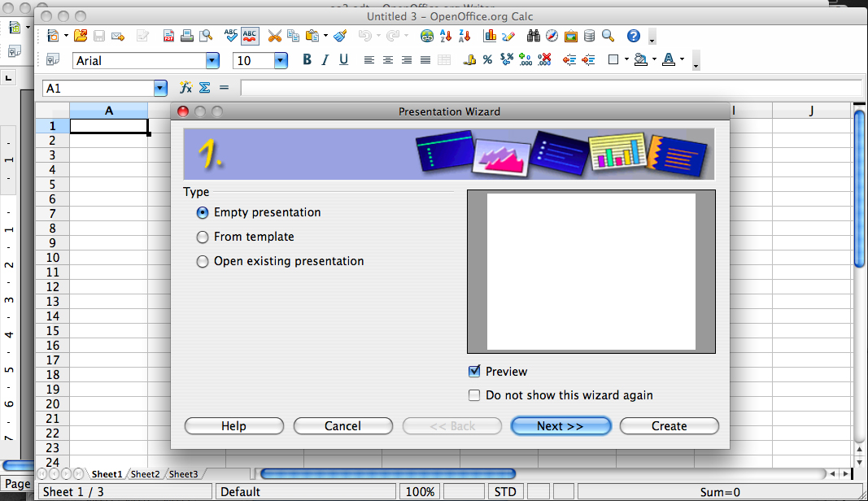Screen dimensions: 868x501
Task: Open the Gallery picture icon
Action: point(571,37)
